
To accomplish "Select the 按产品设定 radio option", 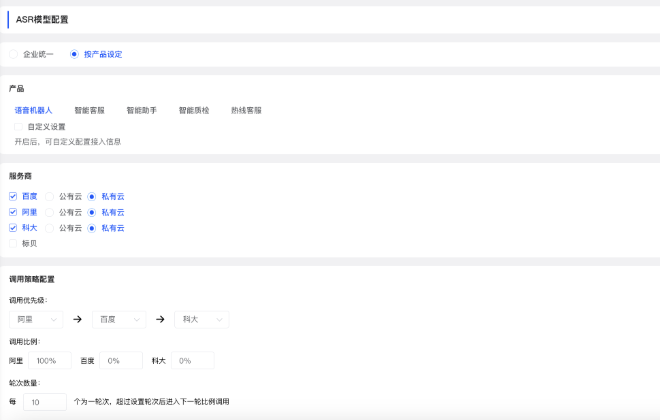I will coord(74,54).
